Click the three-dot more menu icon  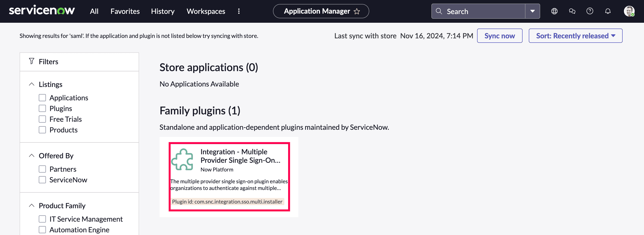[239, 11]
